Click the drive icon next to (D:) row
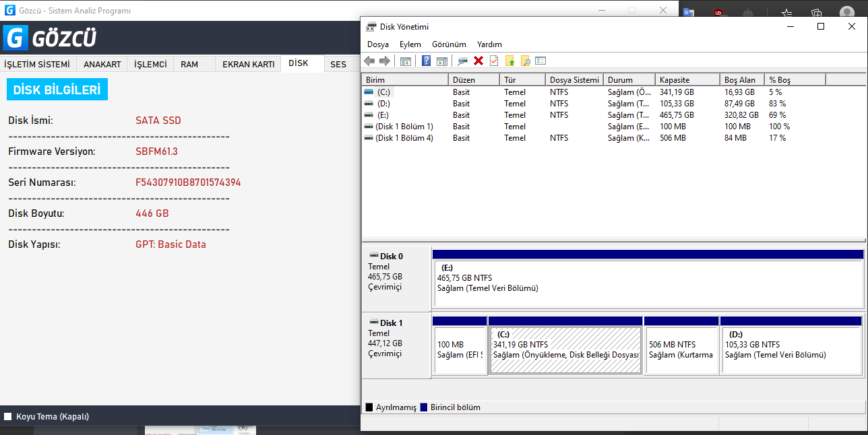 (369, 104)
